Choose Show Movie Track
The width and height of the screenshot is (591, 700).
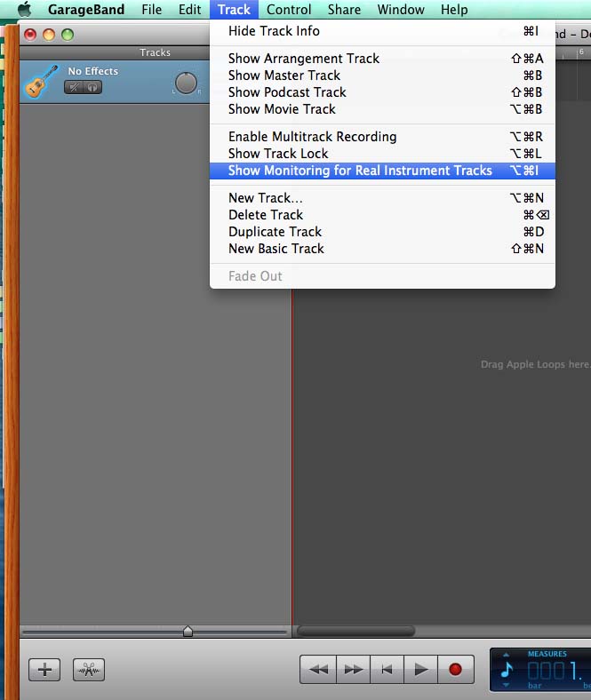[x=382, y=109]
